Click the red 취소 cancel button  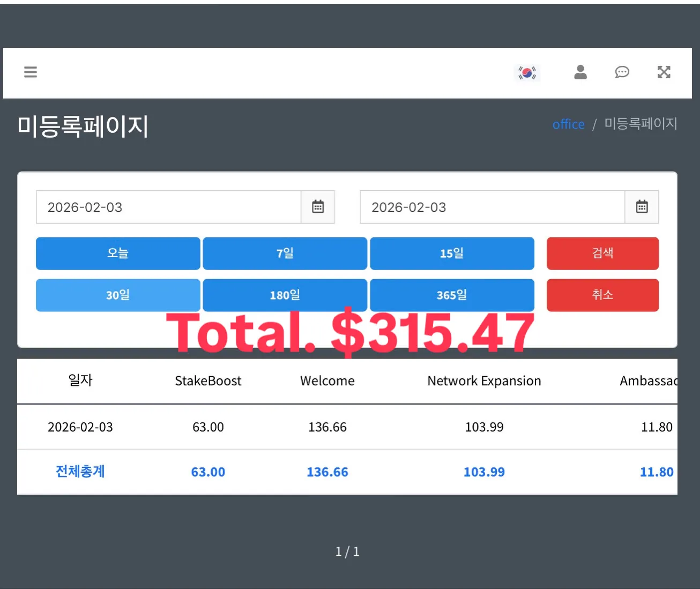point(602,295)
